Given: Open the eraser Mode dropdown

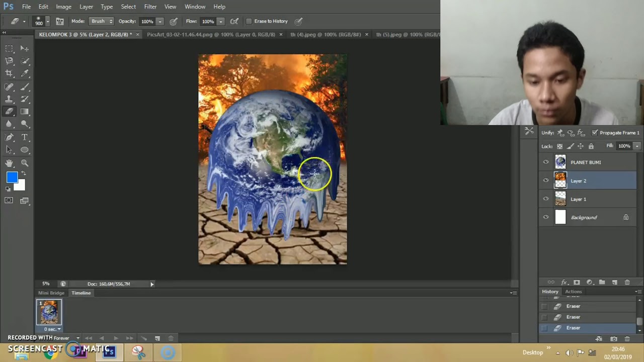Looking at the screenshot, I should (101, 21).
